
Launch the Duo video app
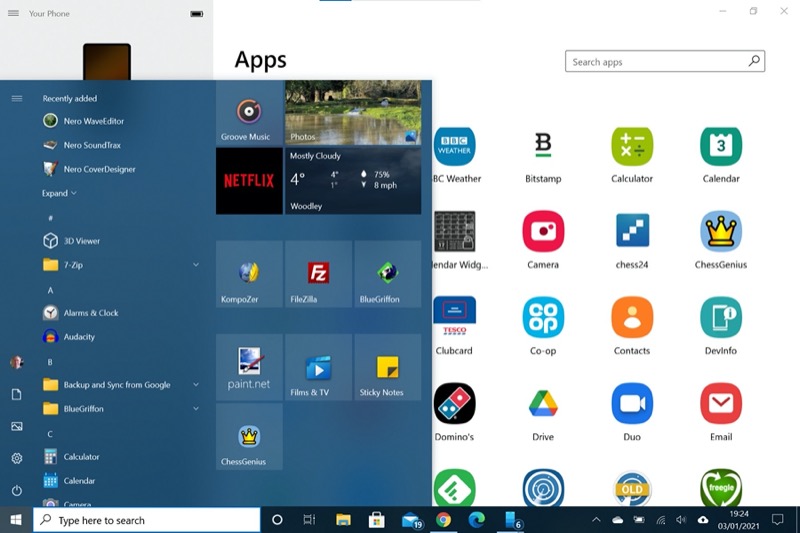pos(632,403)
